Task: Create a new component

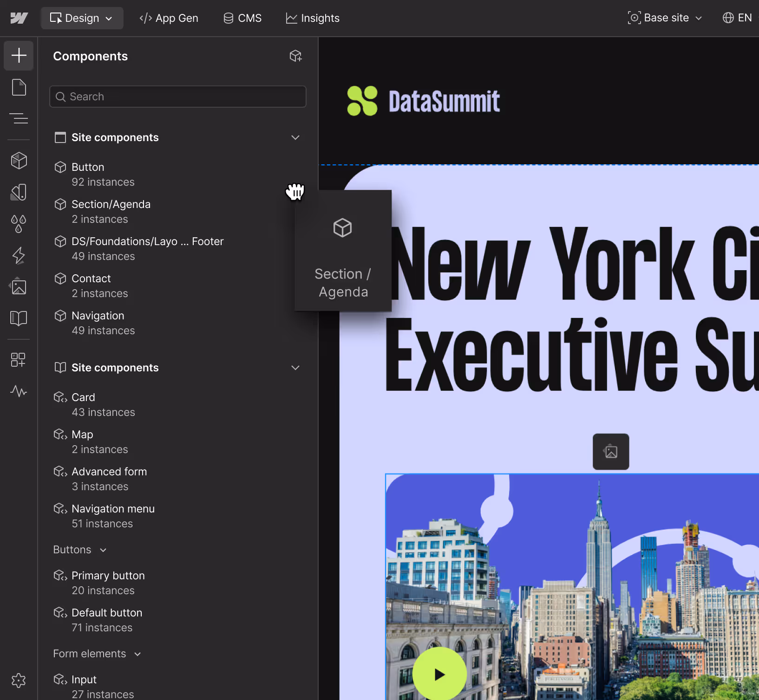Action: (296, 56)
